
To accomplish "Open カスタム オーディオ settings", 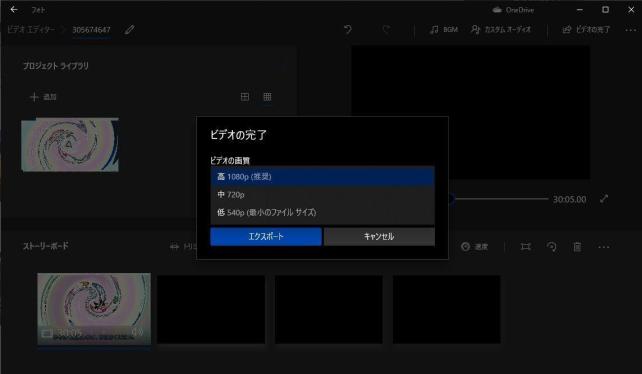I will pyautogui.click(x=501, y=29).
